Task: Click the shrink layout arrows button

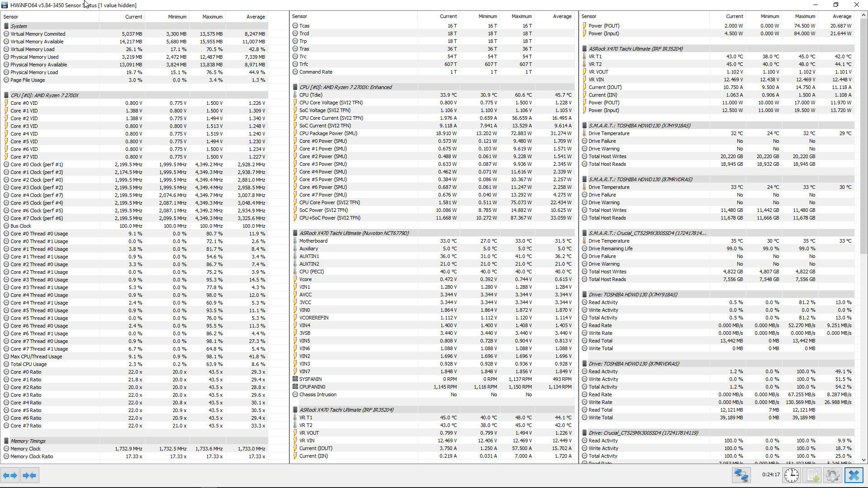Action: point(29,475)
